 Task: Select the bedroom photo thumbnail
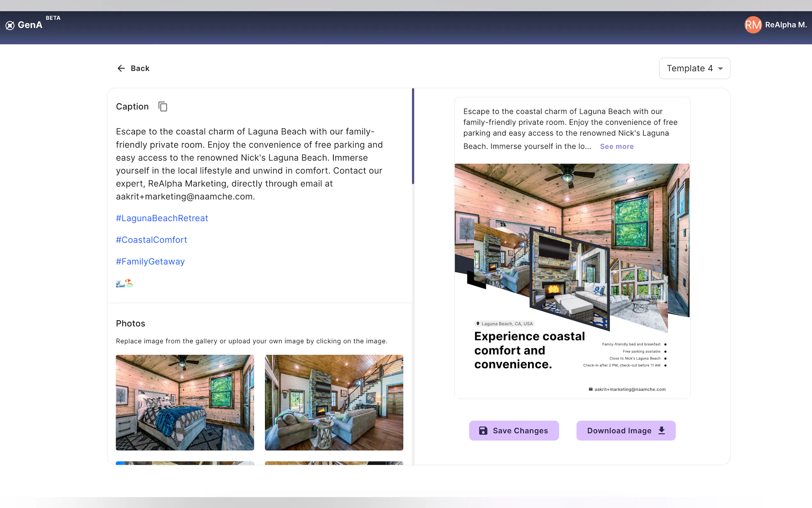[x=185, y=402]
